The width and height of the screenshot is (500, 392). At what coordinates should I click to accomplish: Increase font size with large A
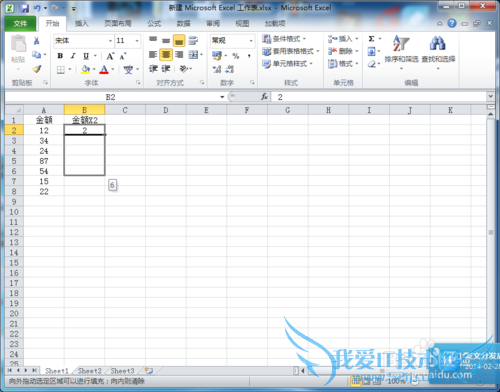[110, 56]
